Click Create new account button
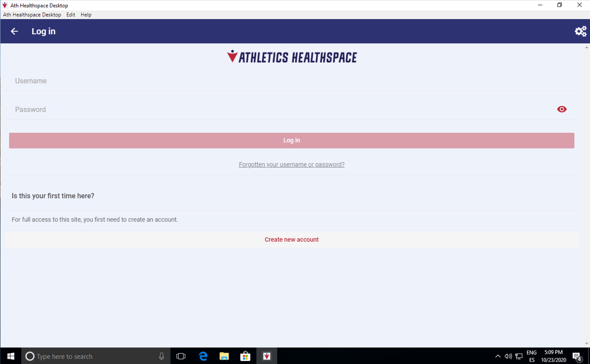This screenshot has height=364, width=590. [x=292, y=239]
